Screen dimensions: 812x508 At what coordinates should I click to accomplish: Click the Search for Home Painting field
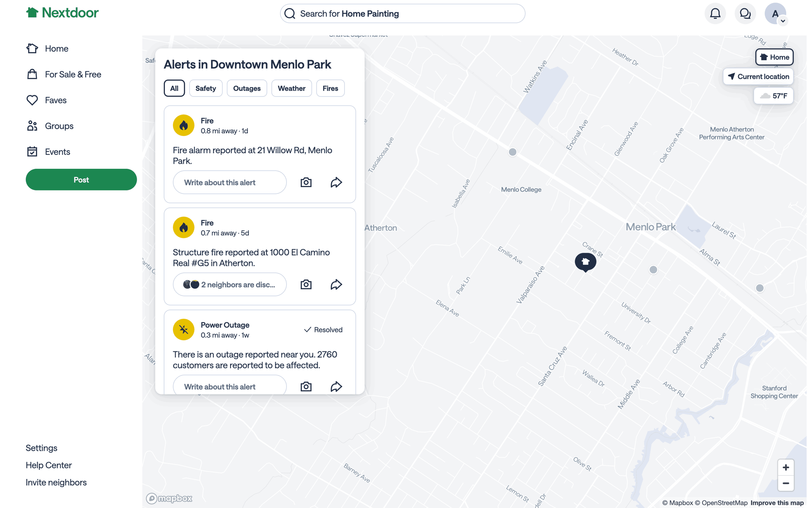click(x=403, y=14)
